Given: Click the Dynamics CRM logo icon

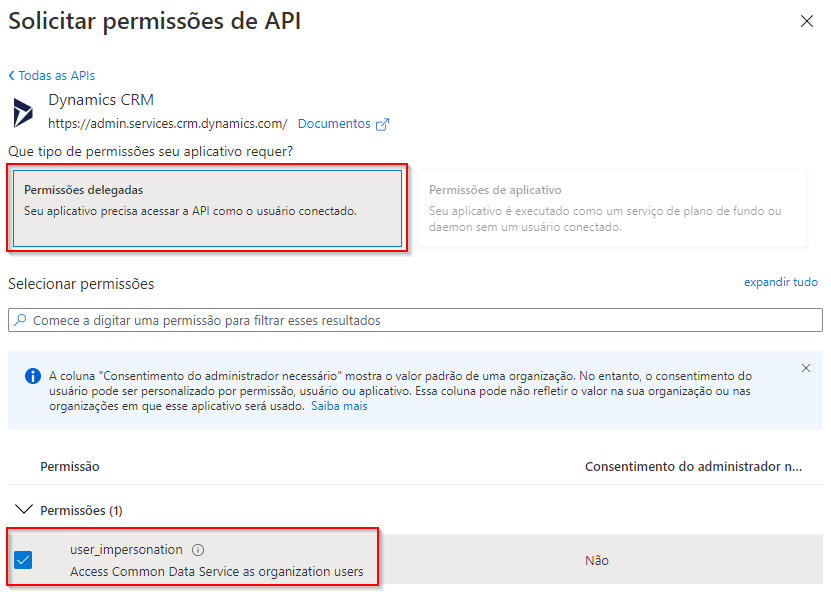Looking at the screenshot, I should (x=23, y=112).
